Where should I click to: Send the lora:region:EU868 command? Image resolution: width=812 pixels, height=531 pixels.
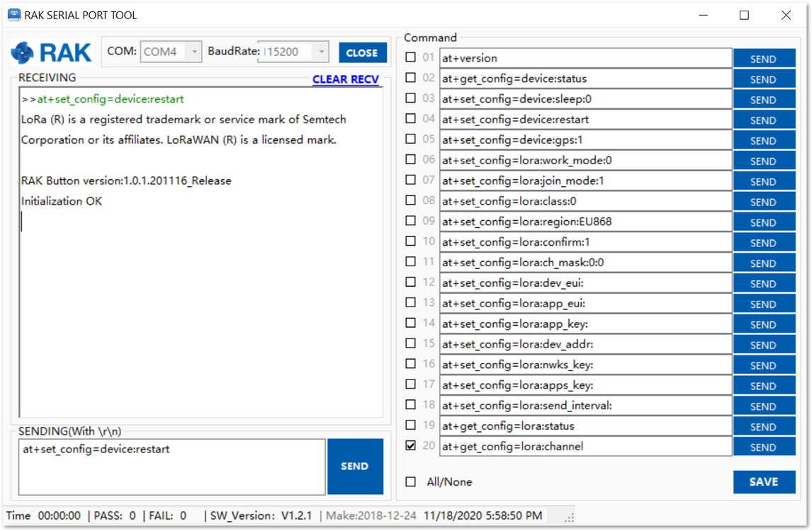tap(764, 222)
